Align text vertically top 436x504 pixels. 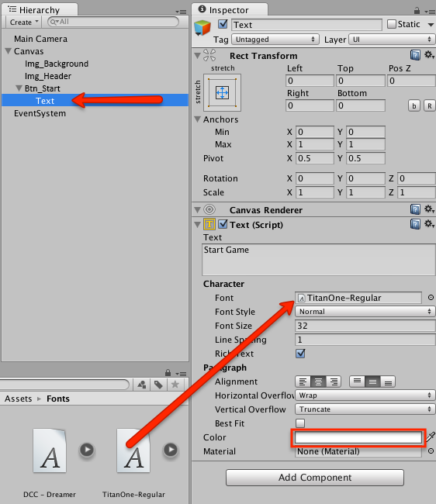357,381
